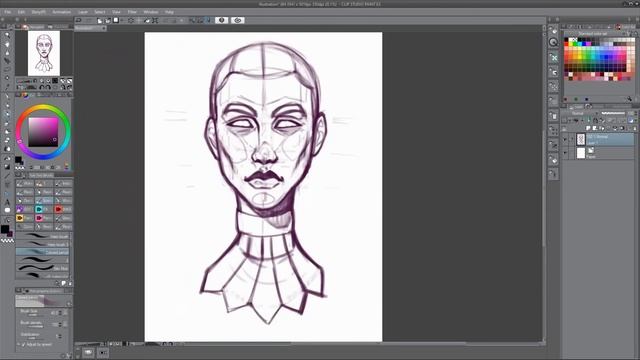The width and height of the screenshot is (640, 360).
Task: Select the Zoom magnifier tool
Action: click(x=7, y=35)
